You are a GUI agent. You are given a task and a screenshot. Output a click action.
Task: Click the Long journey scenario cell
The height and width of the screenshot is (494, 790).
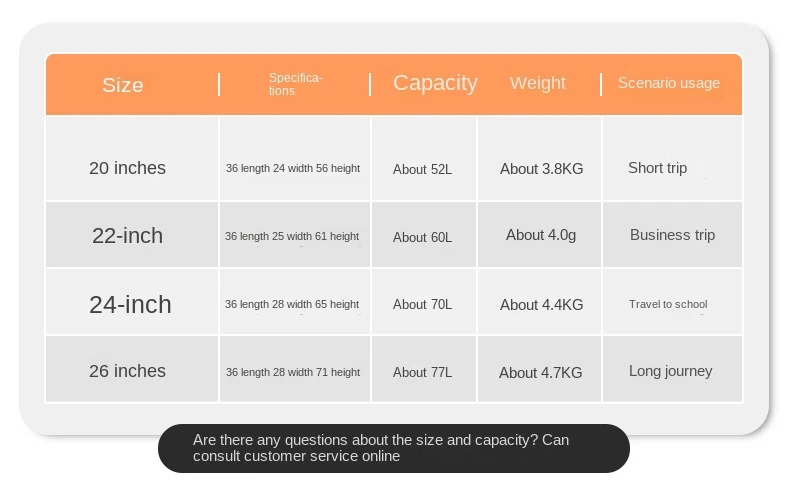(671, 371)
